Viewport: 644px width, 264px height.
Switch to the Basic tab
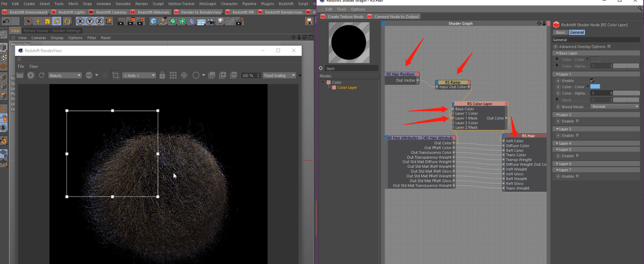(x=561, y=33)
